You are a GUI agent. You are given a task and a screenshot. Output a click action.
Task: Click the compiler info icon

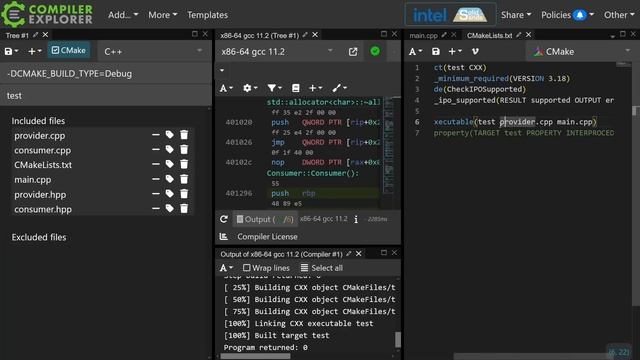point(356,219)
